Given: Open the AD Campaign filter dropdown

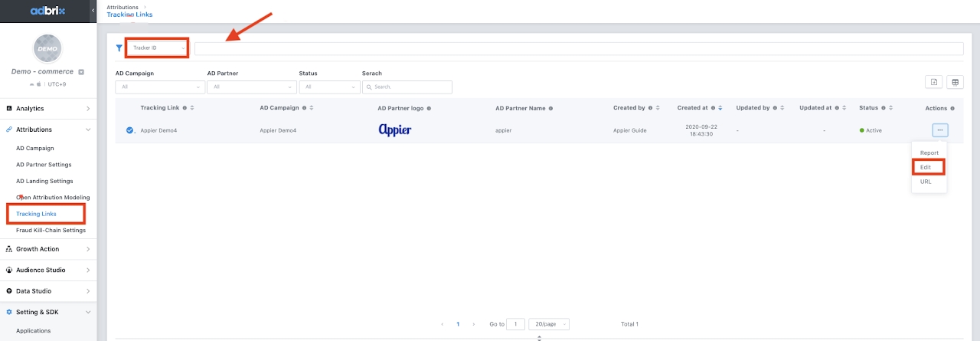Looking at the screenshot, I should 159,87.
